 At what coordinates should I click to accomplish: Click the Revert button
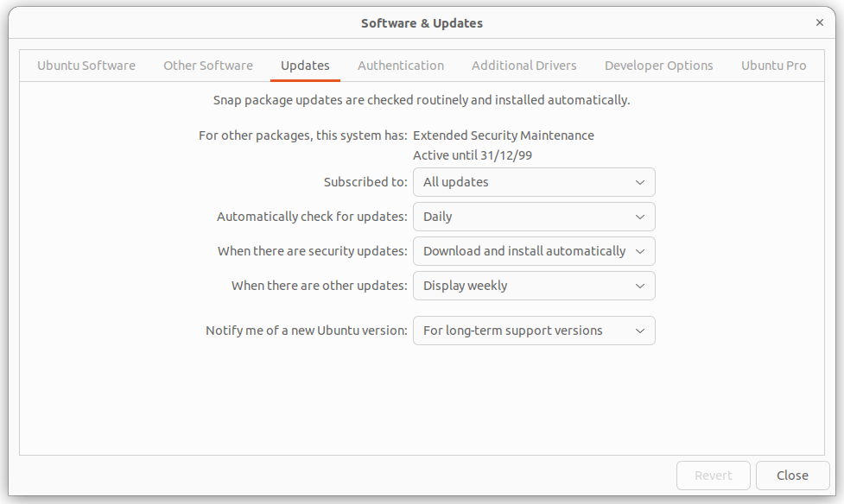(714, 476)
